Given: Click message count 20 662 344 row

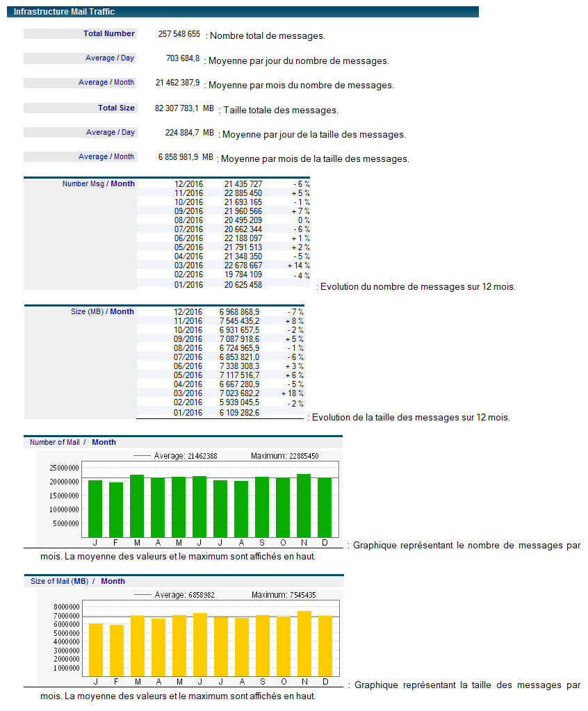Looking at the screenshot, I should [x=243, y=229].
